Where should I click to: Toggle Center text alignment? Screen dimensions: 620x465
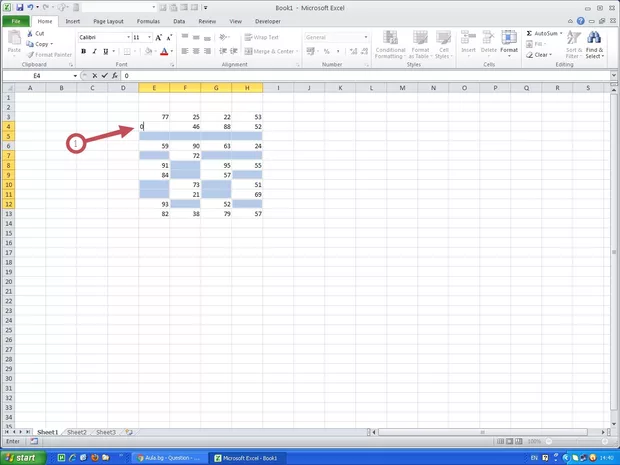click(196, 51)
